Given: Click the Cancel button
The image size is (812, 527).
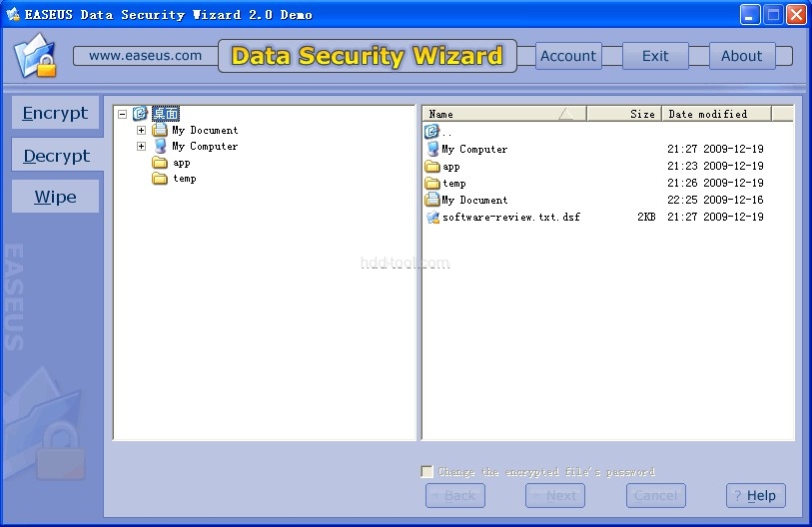Looking at the screenshot, I should 655,495.
